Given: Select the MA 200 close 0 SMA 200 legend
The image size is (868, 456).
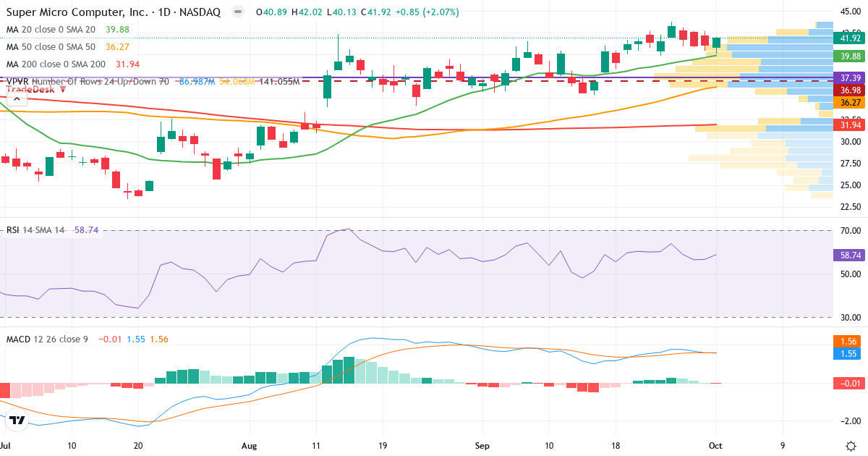Looking at the screenshot, I should pos(56,64).
